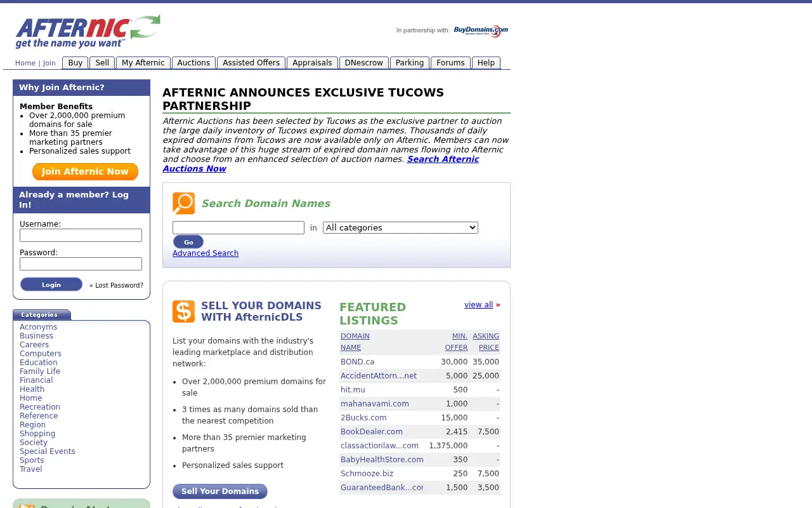Sort listings by Asking Price column
Viewport: 812px width, 508px height.
coord(486,342)
